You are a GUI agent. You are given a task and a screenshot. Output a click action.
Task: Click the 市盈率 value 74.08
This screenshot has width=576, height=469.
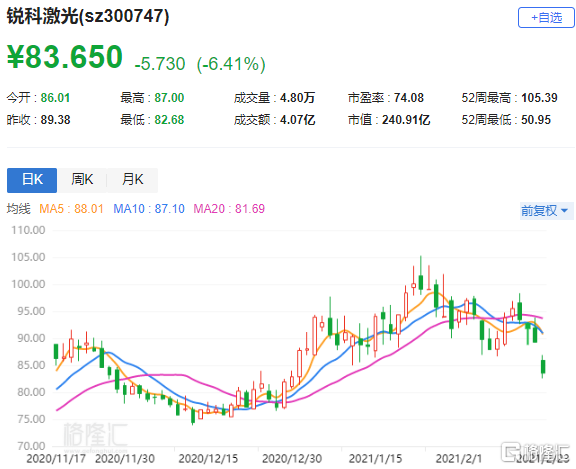(408, 98)
